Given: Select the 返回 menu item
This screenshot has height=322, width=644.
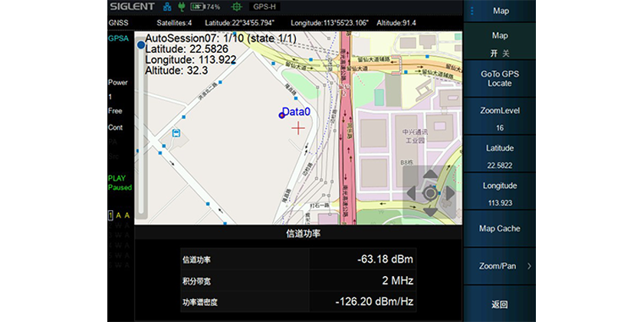Looking at the screenshot, I should coord(500,304).
